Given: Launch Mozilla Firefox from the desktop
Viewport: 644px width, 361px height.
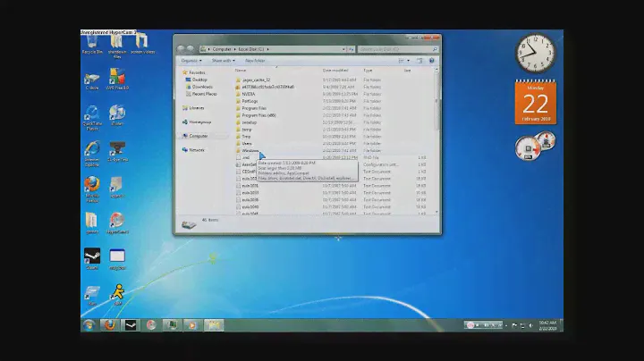Looking at the screenshot, I should 91,185.
